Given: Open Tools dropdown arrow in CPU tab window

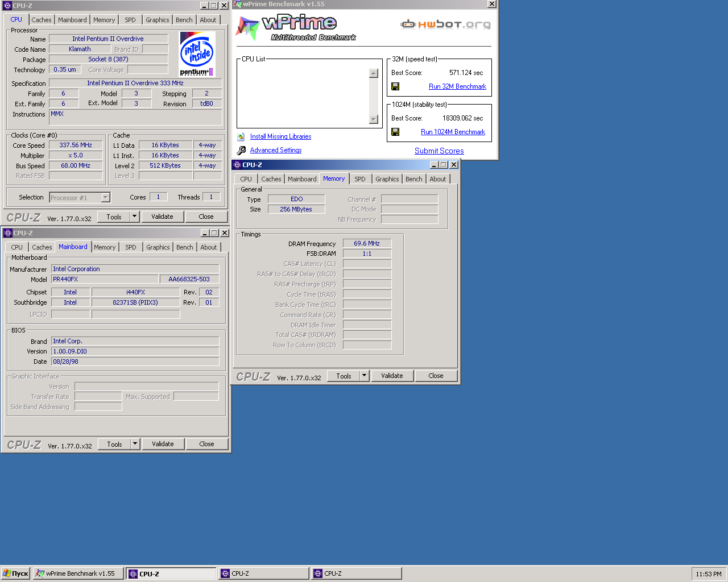Looking at the screenshot, I should (x=135, y=217).
